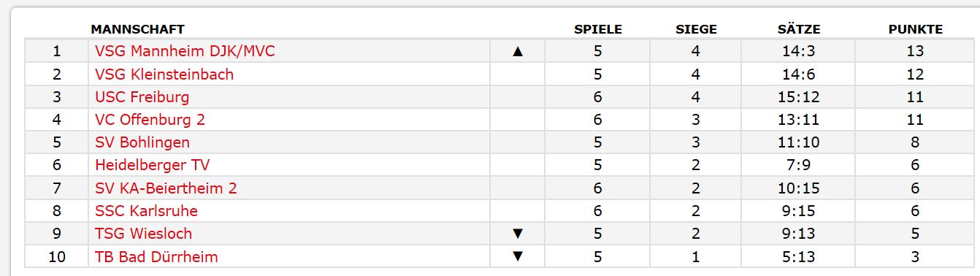Click the SÄTZE column header
The image size is (980, 276).
pyautogui.click(x=799, y=29)
